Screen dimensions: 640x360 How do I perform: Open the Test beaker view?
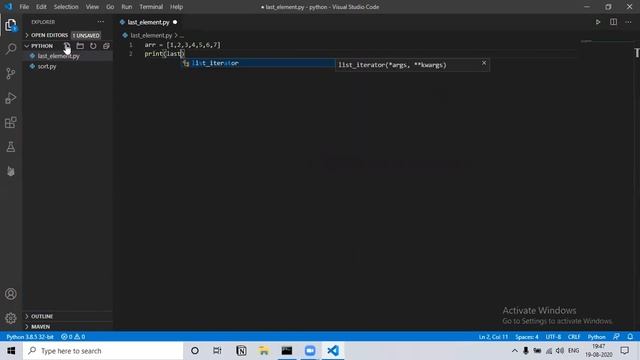pyautogui.click(x=11, y=147)
